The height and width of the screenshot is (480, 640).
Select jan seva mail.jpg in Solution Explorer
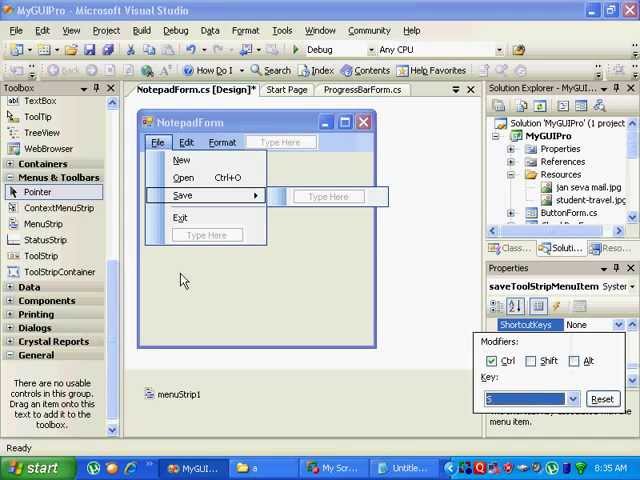click(589, 187)
